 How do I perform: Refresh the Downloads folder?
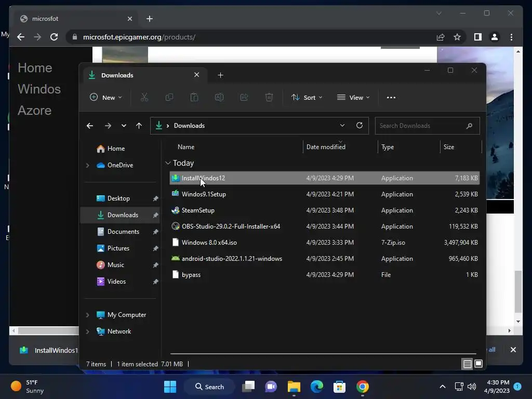[360, 125]
